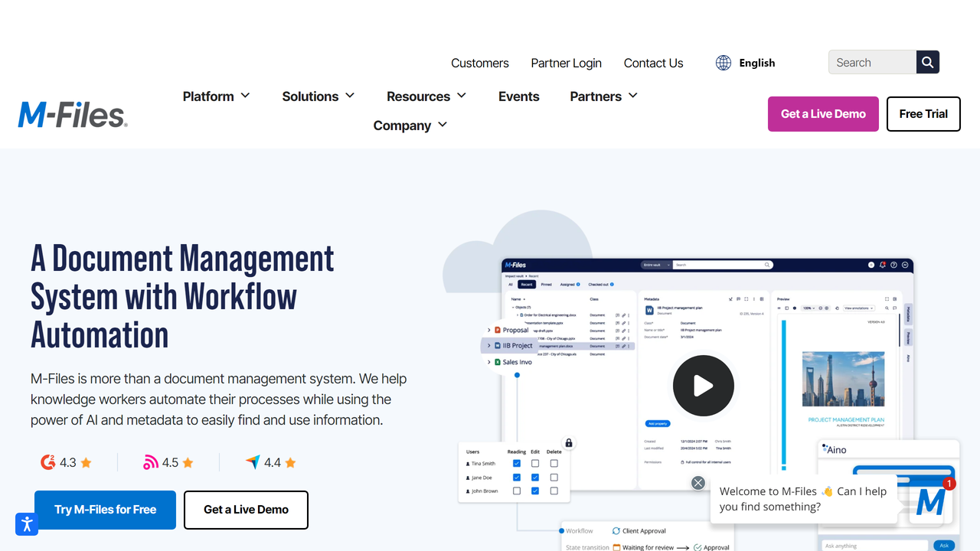Click the Free Trial button

[923, 114]
